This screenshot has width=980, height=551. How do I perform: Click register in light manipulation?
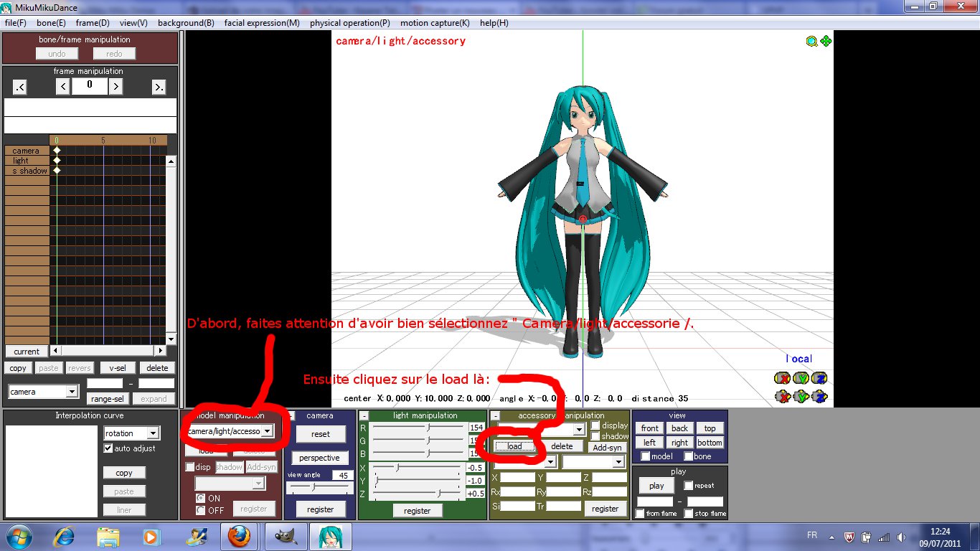[x=418, y=511]
